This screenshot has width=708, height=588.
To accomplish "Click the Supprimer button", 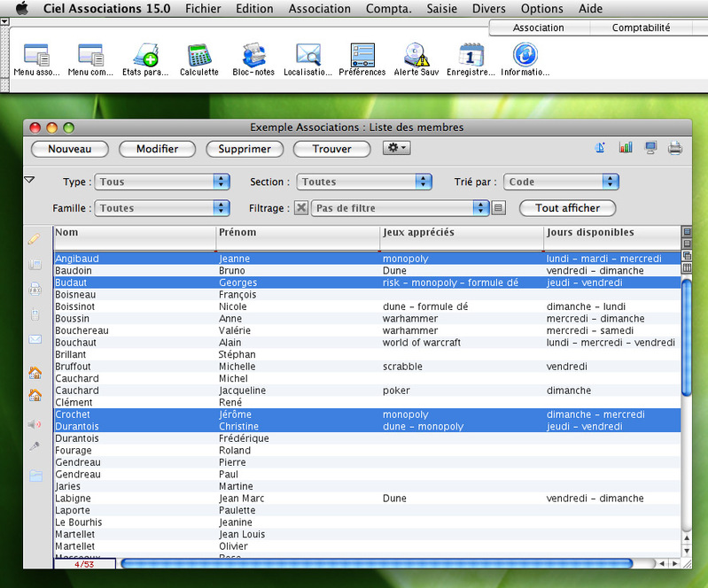I will pos(245,149).
